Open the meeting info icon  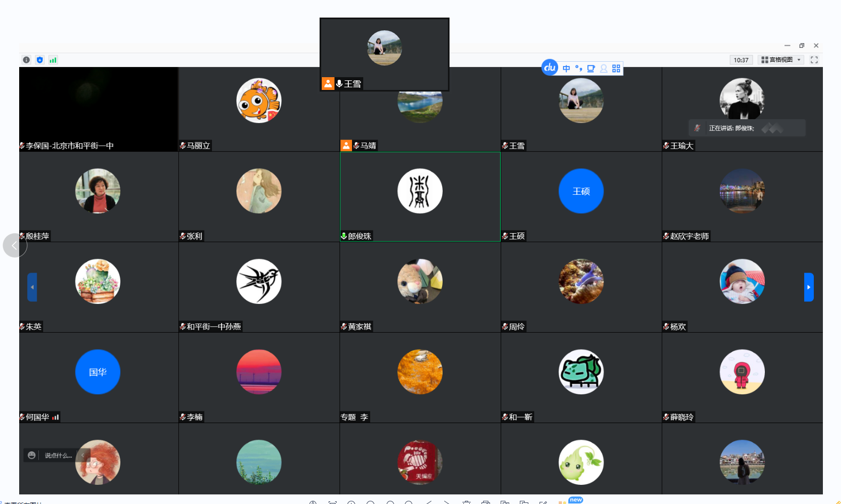point(26,60)
